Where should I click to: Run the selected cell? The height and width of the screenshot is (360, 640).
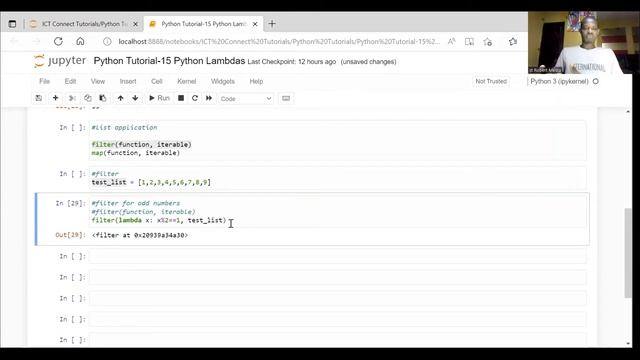pos(159,98)
